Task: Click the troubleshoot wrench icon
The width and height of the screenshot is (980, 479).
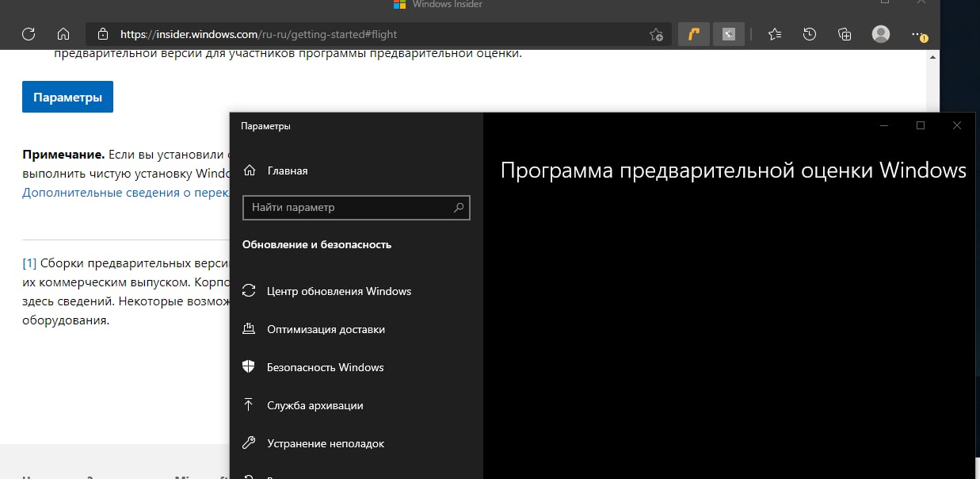Action: [x=249, y=443]
